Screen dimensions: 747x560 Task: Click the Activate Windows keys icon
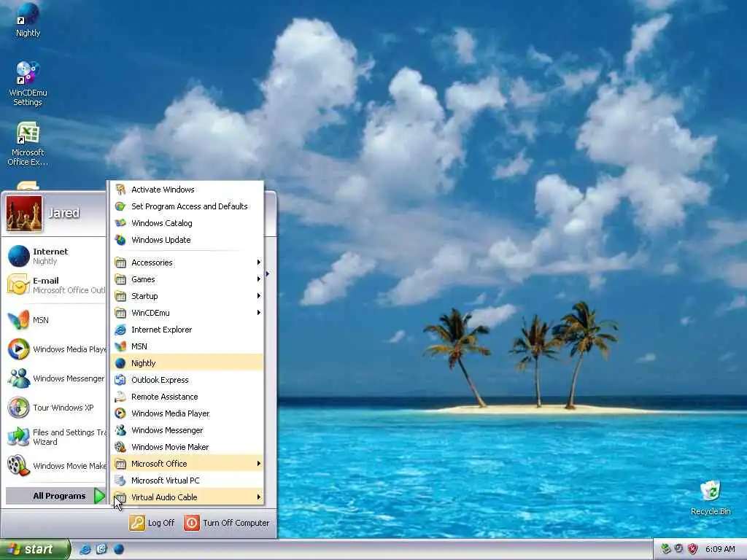(120, 190)
